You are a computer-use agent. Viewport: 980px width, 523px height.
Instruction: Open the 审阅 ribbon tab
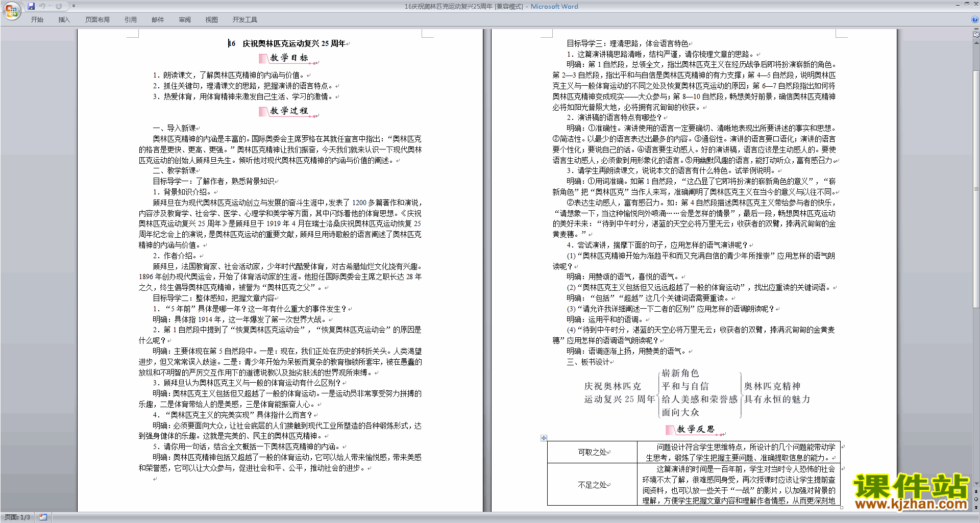[x=185, y=19]
